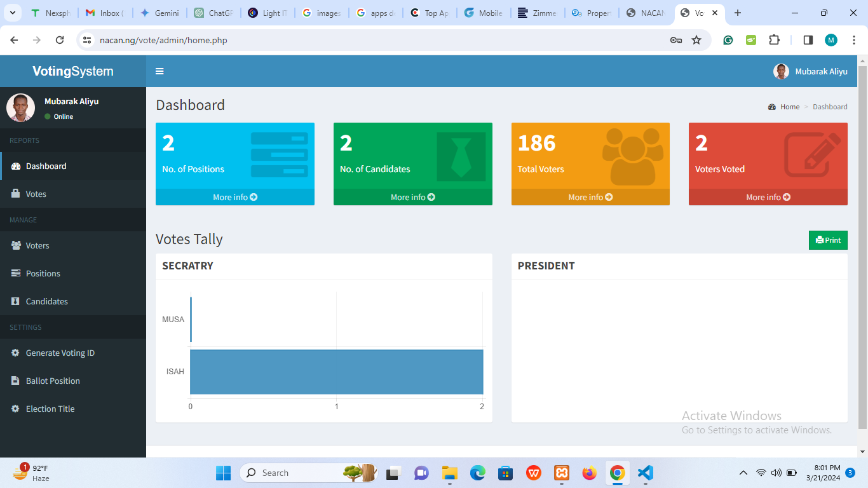Screen dimensions: 868x488
Task: Open XAMPP from the taskbar
Action: tap(562, 473)
